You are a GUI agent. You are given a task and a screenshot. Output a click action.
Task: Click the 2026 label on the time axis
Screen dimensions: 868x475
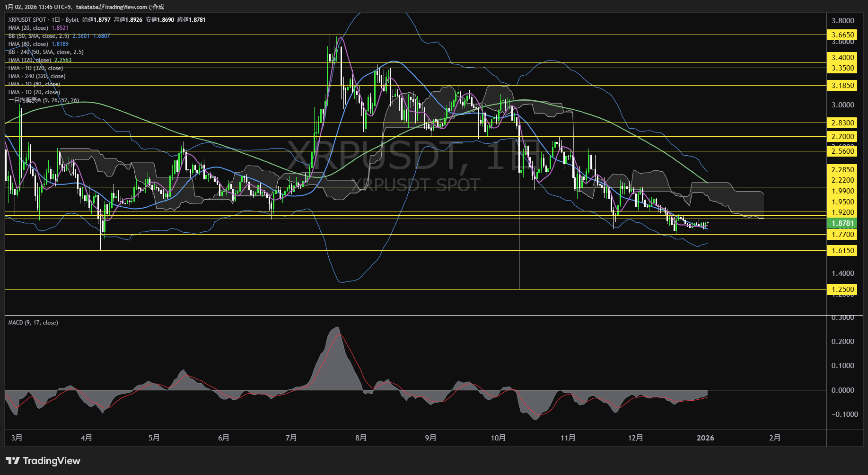coord(705,438)
